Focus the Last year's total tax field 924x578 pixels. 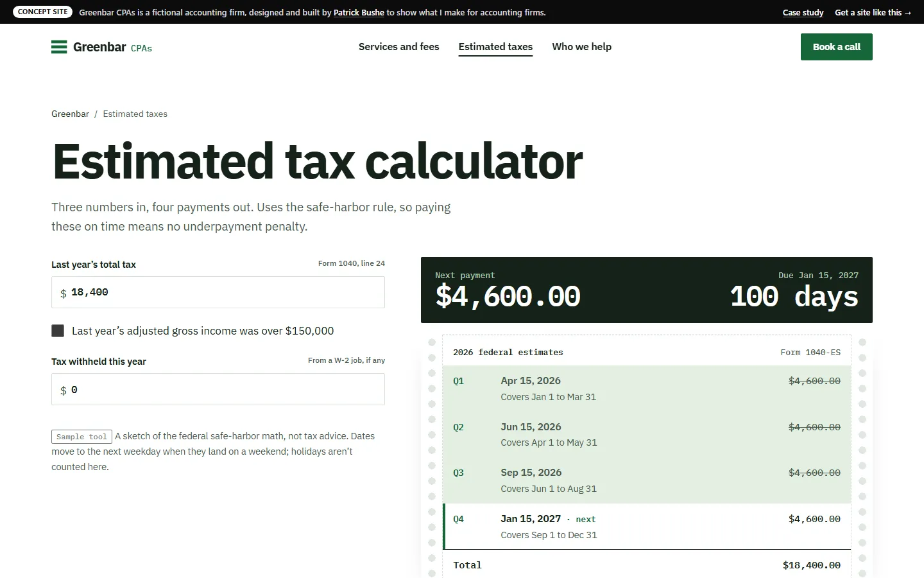[x=218, y=292]
